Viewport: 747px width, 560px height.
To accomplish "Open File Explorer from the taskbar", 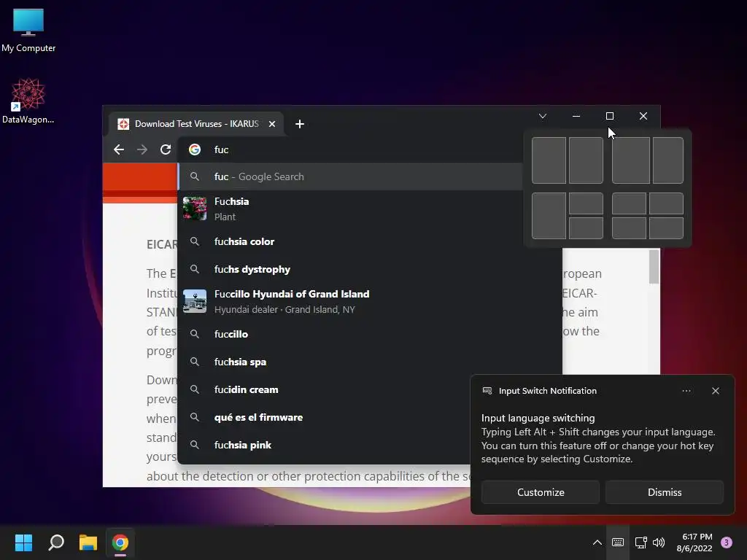I will (88, 542).
